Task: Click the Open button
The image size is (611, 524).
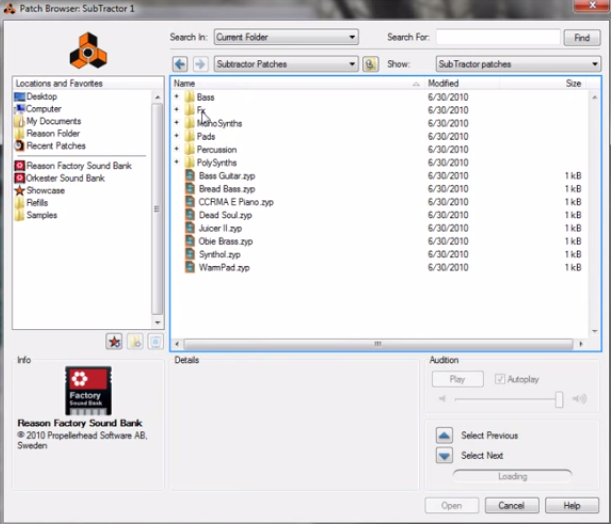Action: 452,506
